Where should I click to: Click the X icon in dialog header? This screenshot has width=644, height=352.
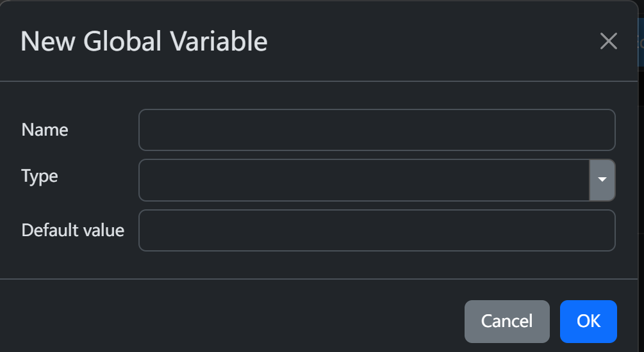[x=608, y=42]
